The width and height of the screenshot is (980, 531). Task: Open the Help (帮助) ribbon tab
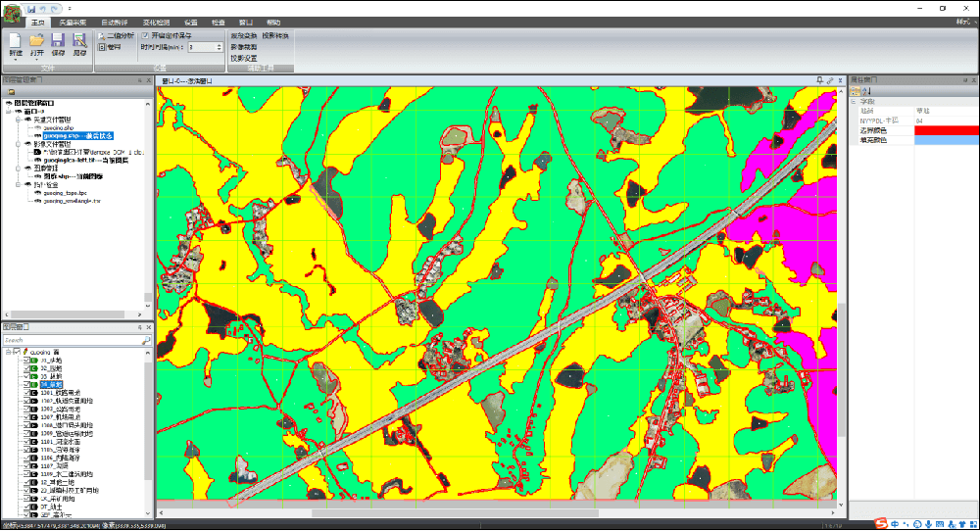pos(272,22)
